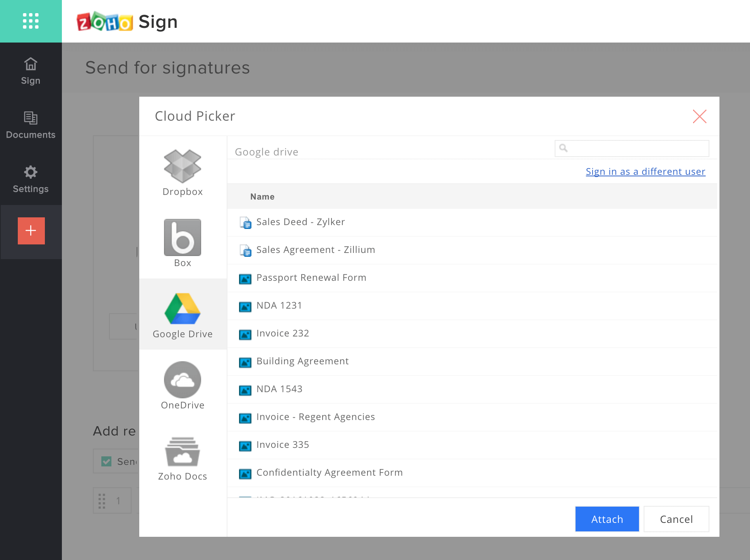Screen dimensions: 750x560
Task: Select the Passport Renewal Form file
Action: click(x=311, y=278)
